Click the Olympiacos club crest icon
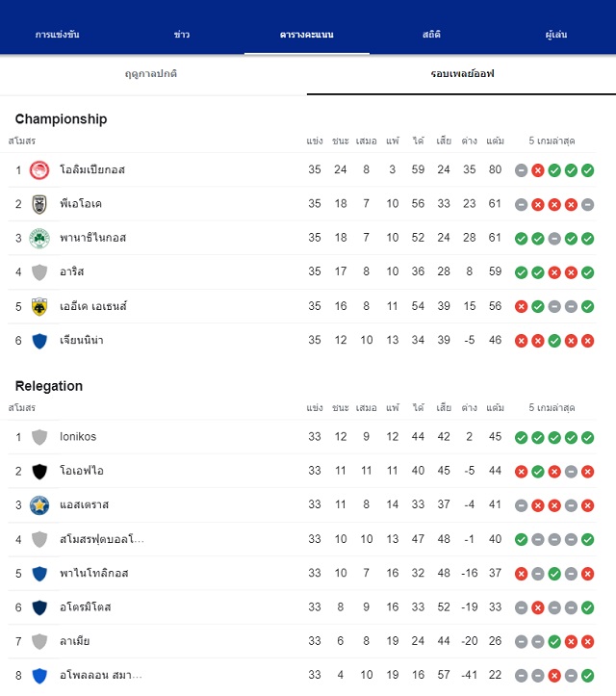616x696 pixels. coord(39,170)
